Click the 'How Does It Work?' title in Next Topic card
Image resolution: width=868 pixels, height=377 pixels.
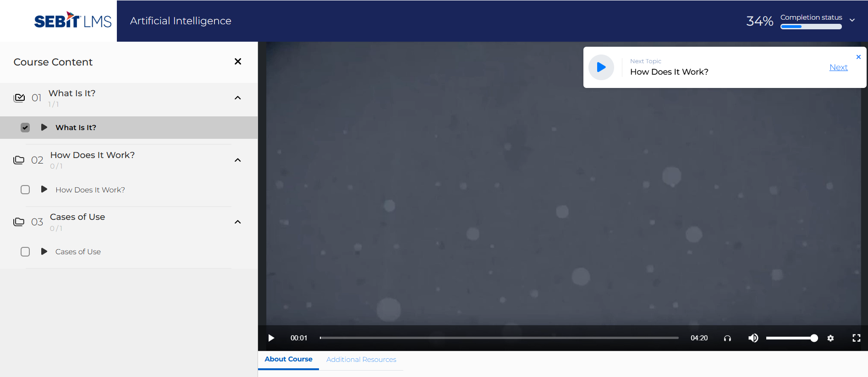(669, 72)
